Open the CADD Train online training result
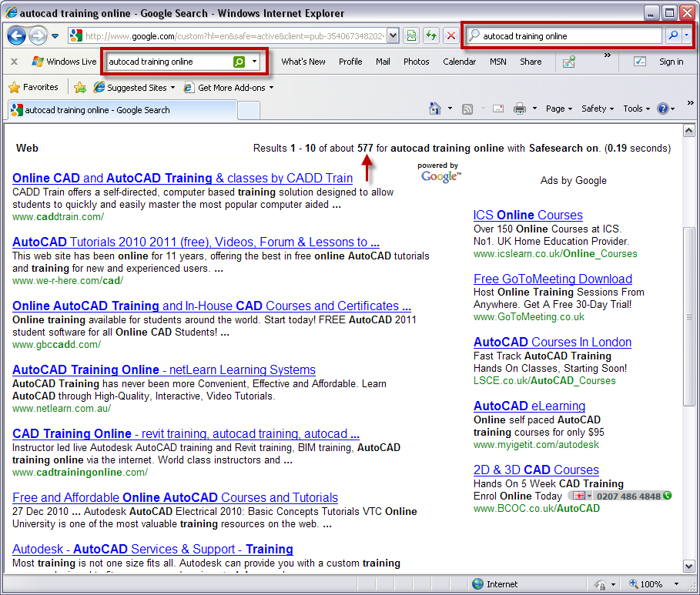This screenshot has width=700, height=595. click(x=183, y=178)
